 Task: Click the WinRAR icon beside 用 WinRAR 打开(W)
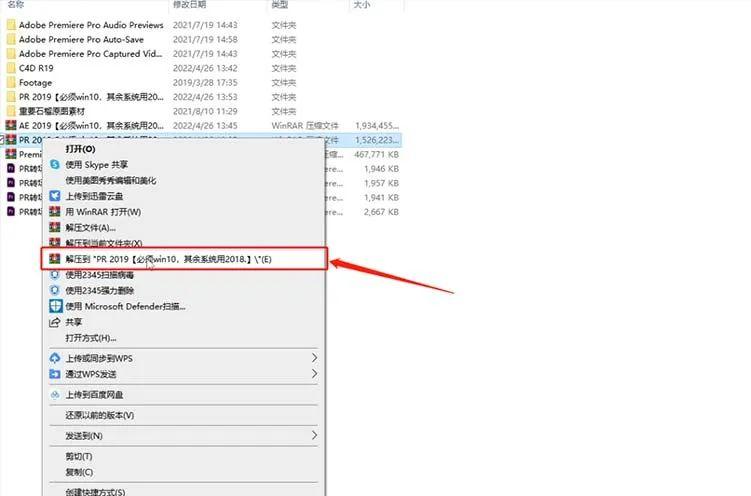[x=55, y=212]
